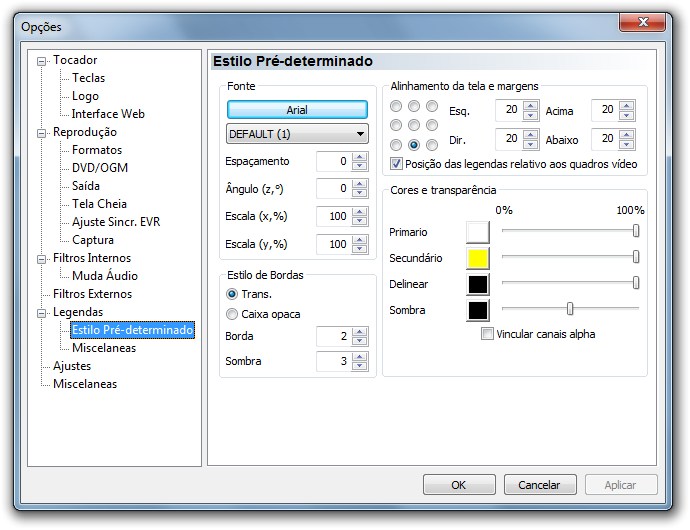Screen dimensions: 690x530
Task: Click the Arial font button
Action: tap(297, 110)
